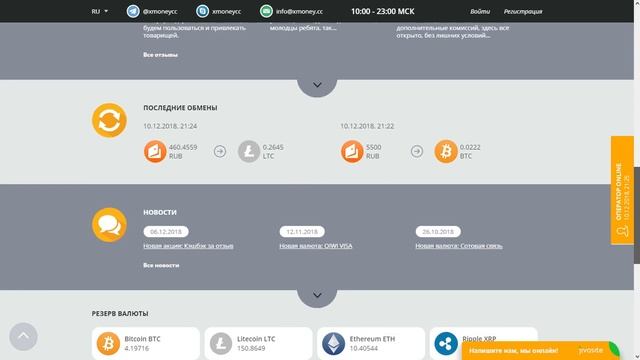Click the QIWI wallet icon next to 5500 RUB
The width and height of the screenshot is (640, 360).
pos(352,151)
